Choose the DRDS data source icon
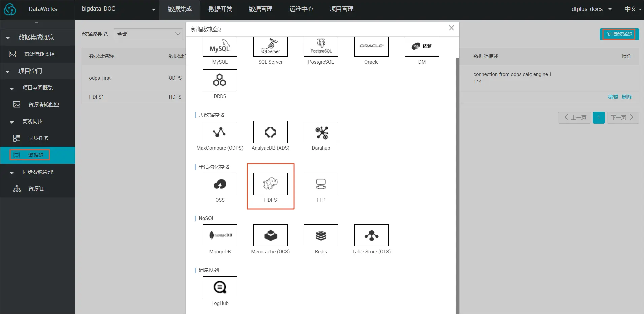Image resolution: width=644 pixels, height=314 pixels. (220, 80)
